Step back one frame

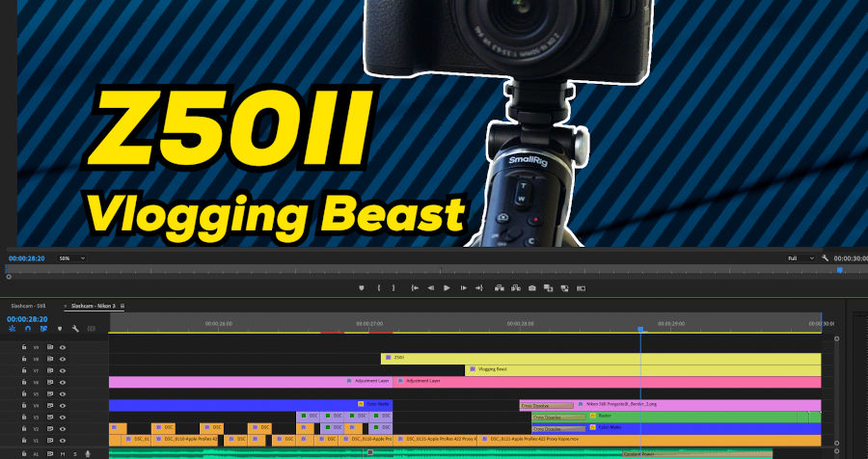pos(431,288)
